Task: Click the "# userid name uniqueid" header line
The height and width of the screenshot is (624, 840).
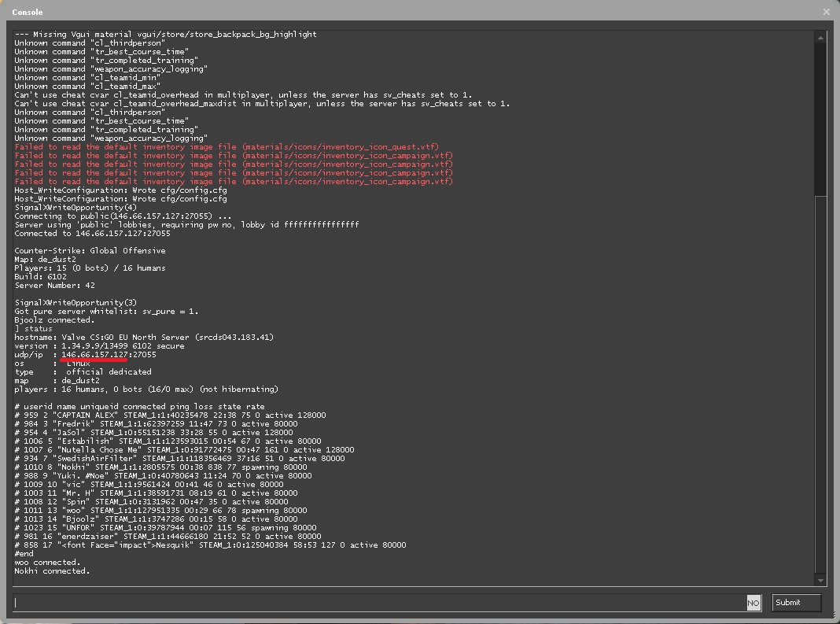Action: point(139,407)
